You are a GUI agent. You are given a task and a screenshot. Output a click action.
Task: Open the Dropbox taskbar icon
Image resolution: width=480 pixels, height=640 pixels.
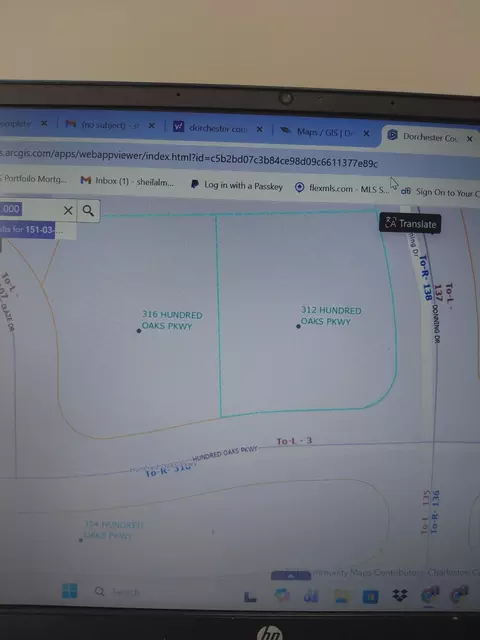400,595
